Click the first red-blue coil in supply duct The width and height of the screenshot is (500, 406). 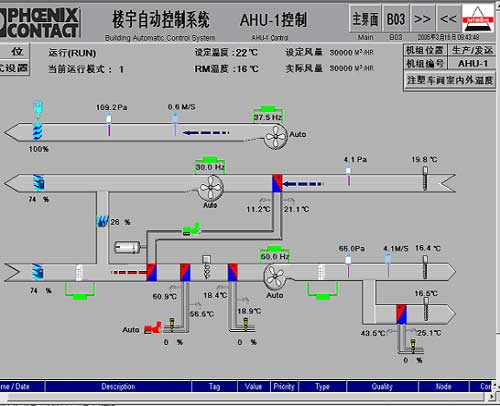click(x=152, y=272)
